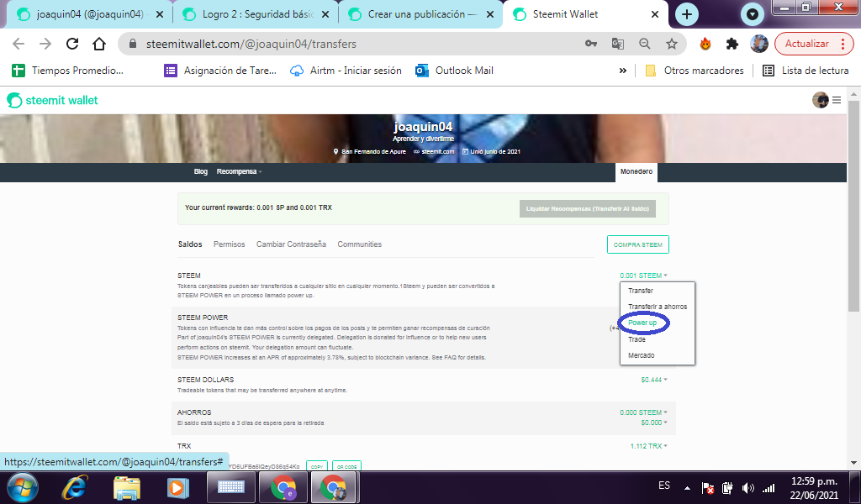
Task: Reload the page with refresh icon
Action: click(x=72, y=44)
